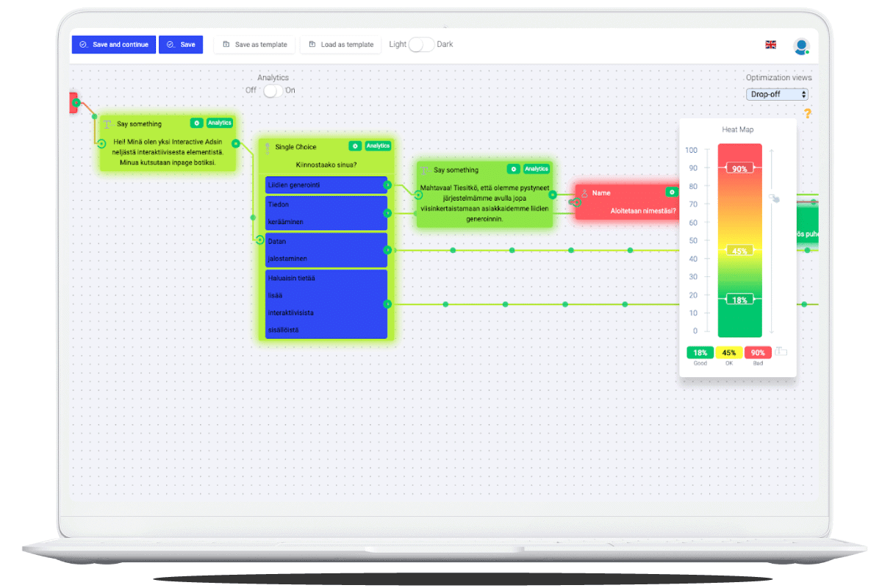Click the Save and continue button
The width and height of the screenshot is (882, 588).
114,45
